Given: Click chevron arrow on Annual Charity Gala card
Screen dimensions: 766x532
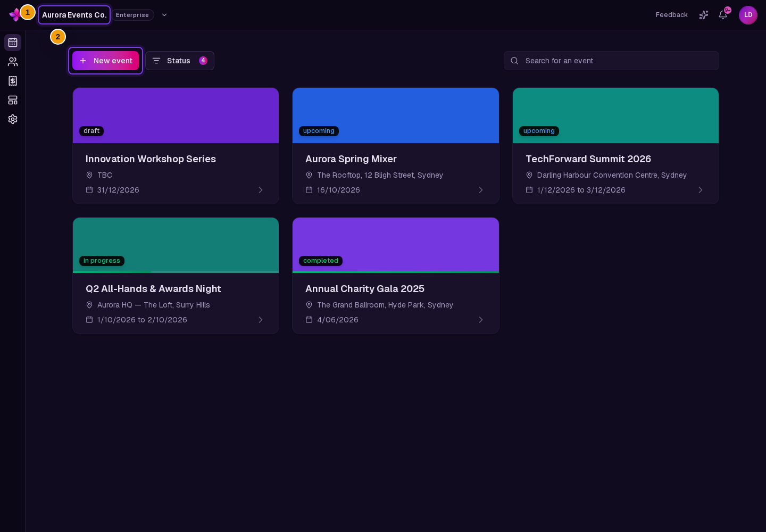Looking at the screenshot, I should 481,320.
